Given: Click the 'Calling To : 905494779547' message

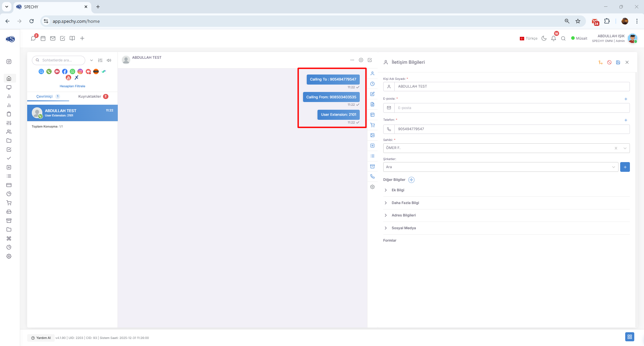Looking at the screenshot, I should pyautogui.click(x=333, y=80).
